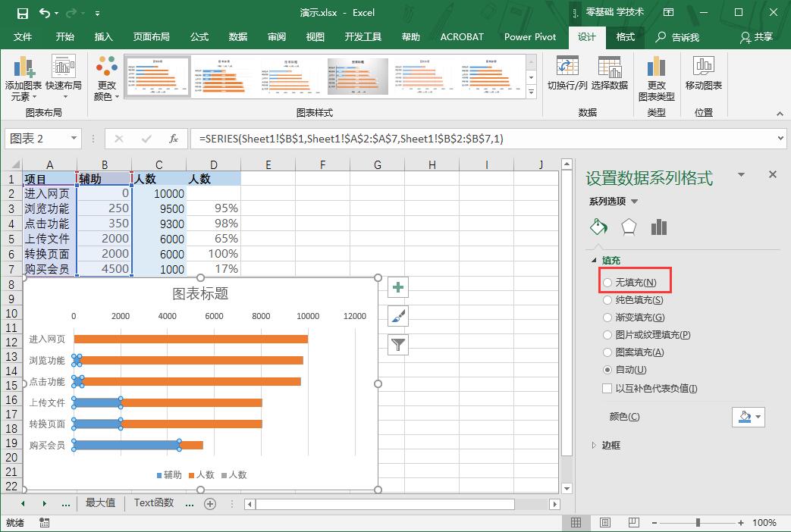Image resolution: width=791 pixels, height=532 pixels.
Task: Click the Move Chart icon
Action: 703,67
